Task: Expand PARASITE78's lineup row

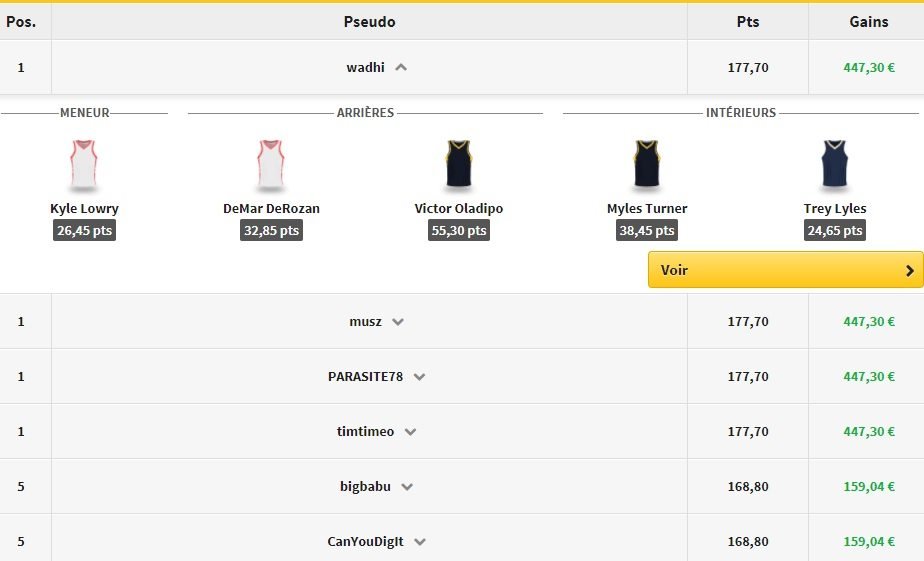Action: pos(419,377)
